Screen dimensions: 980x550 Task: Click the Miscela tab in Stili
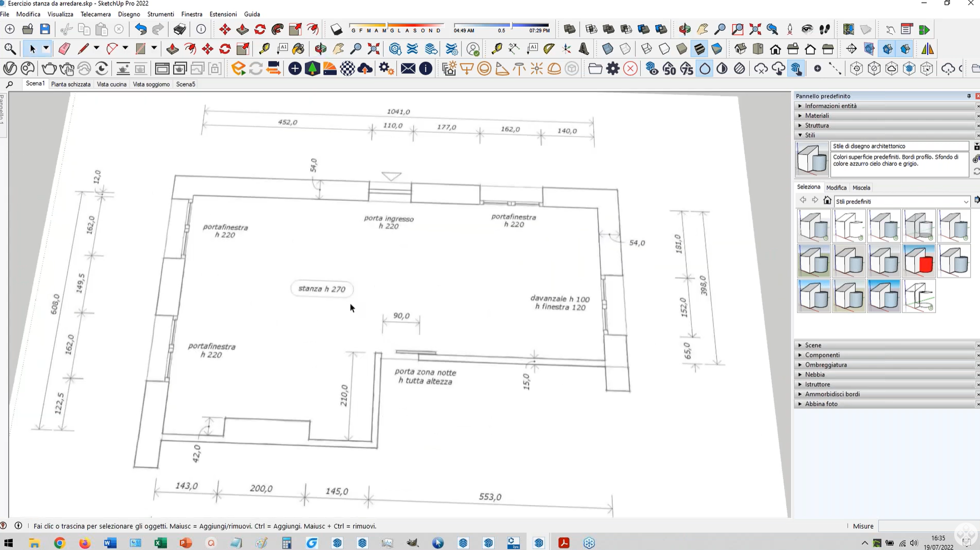pos(861,188)
